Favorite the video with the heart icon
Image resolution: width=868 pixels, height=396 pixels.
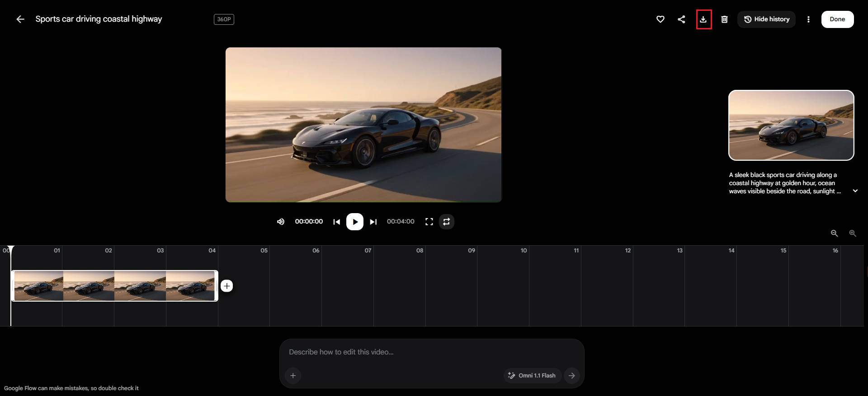[660, 19]
